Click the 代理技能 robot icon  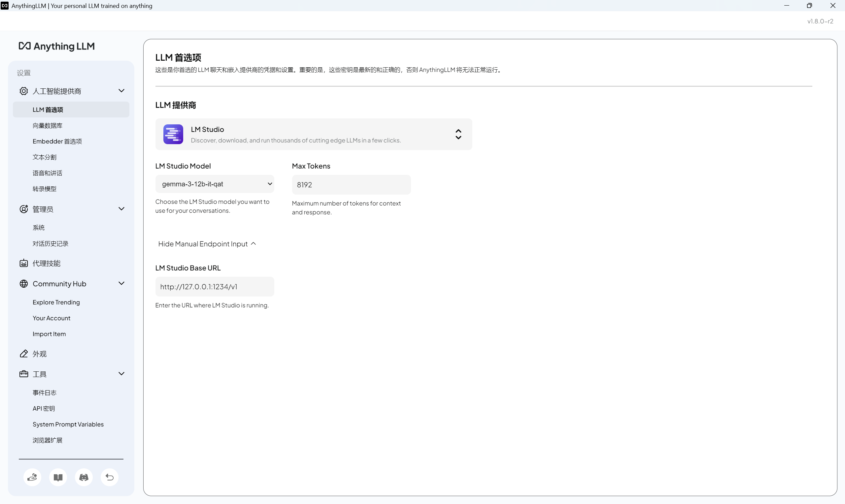24,263
